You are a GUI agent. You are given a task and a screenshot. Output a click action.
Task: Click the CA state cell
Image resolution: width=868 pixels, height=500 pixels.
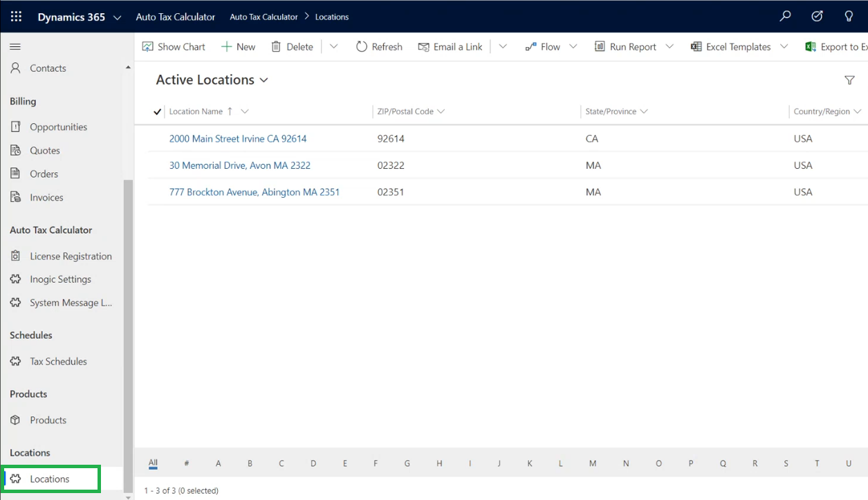[591, 138]
